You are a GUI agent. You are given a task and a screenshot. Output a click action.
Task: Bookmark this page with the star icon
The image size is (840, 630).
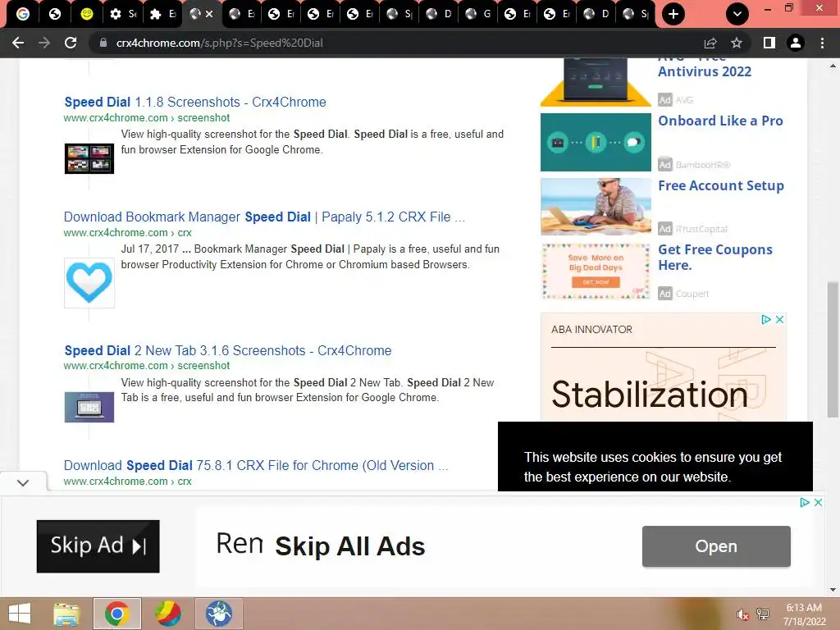click(x=737, y=43)
